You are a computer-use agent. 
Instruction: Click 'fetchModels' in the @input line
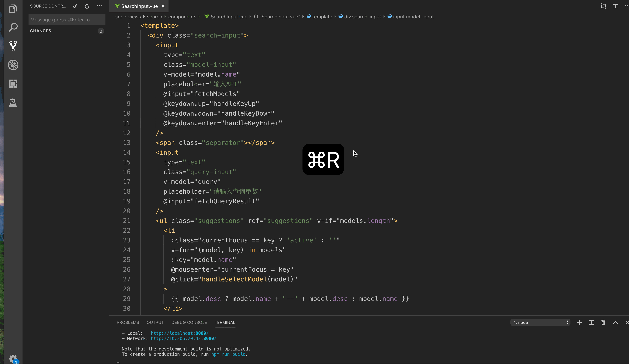point(215,94)
